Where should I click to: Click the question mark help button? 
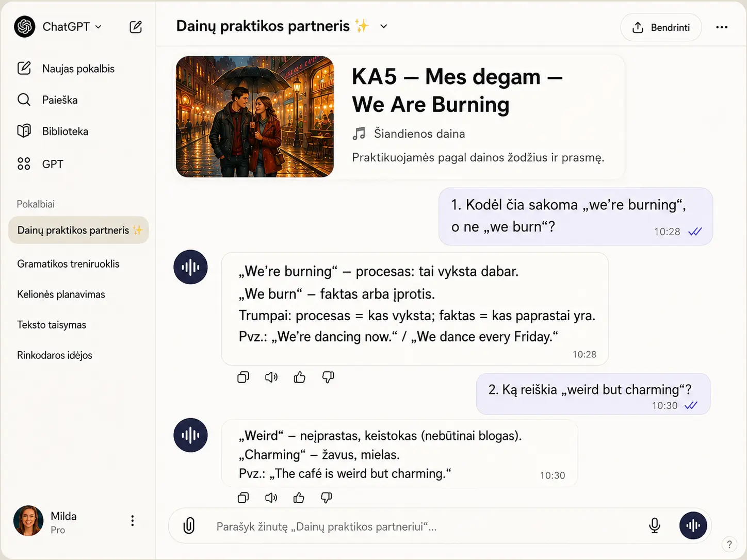729,544
